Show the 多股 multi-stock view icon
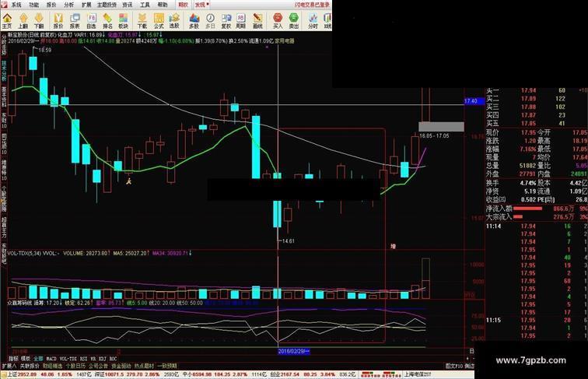 point(194,20)
